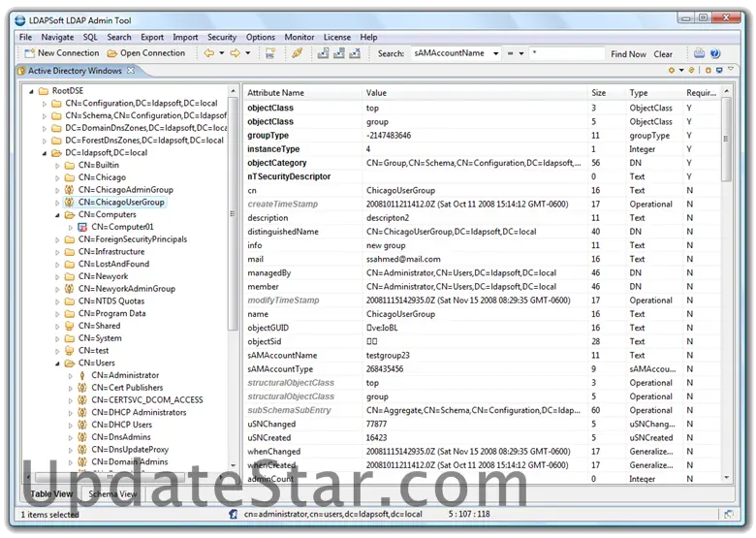
Task: Click the New Connection toolbar icon
Action: (29, 53)
